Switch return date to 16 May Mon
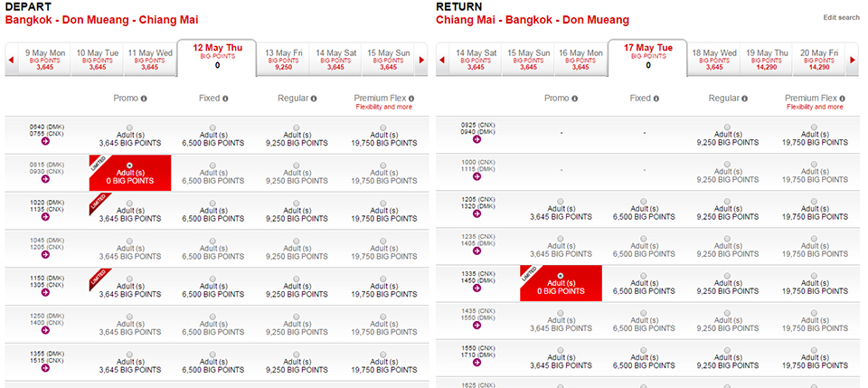The width and height of the screenshot is (868, 388). pyautogui.click(x=580, y=60)
